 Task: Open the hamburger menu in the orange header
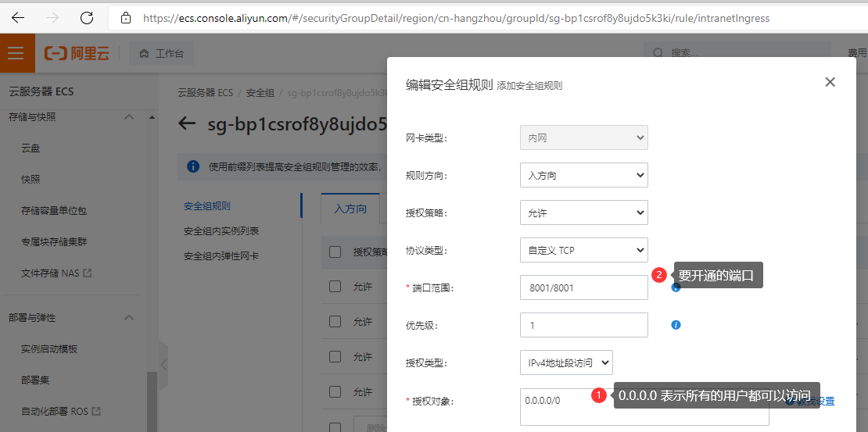tap(16, 53)
